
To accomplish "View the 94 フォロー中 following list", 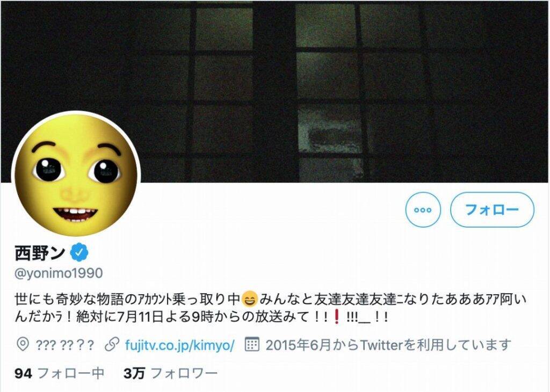I will point(59,373).
